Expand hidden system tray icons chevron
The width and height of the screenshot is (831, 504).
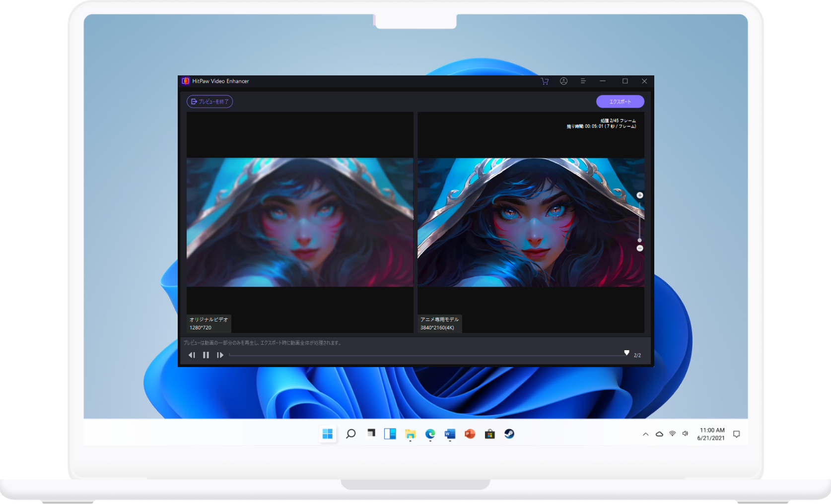click(645, 434)
